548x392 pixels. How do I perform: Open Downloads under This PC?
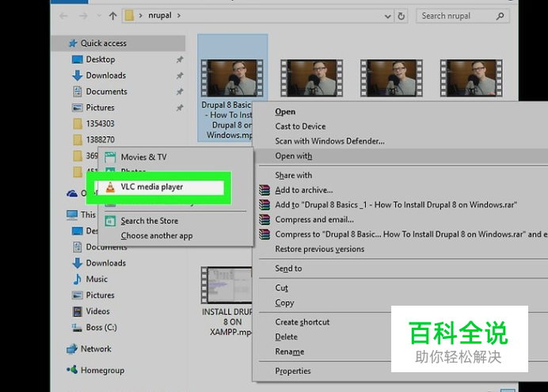[x=106, y=263]
